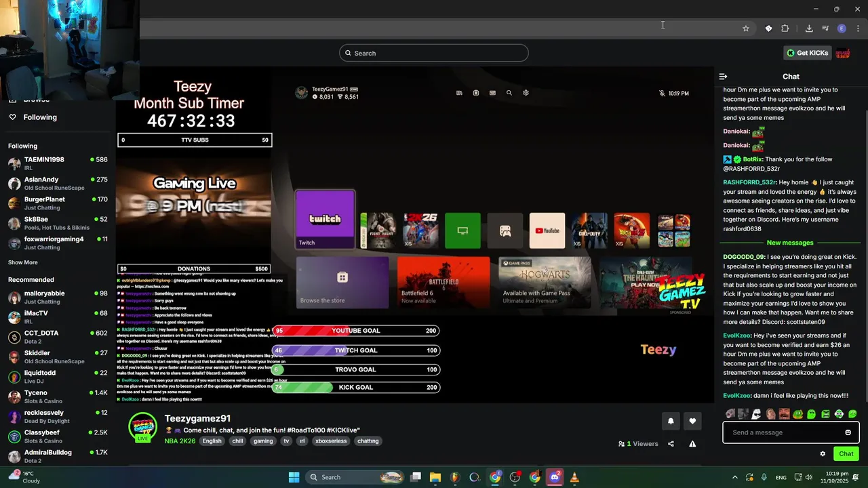The image size is (868, 488).
Task: Click the sunglasses ghost emote
Action: (756, 413)
